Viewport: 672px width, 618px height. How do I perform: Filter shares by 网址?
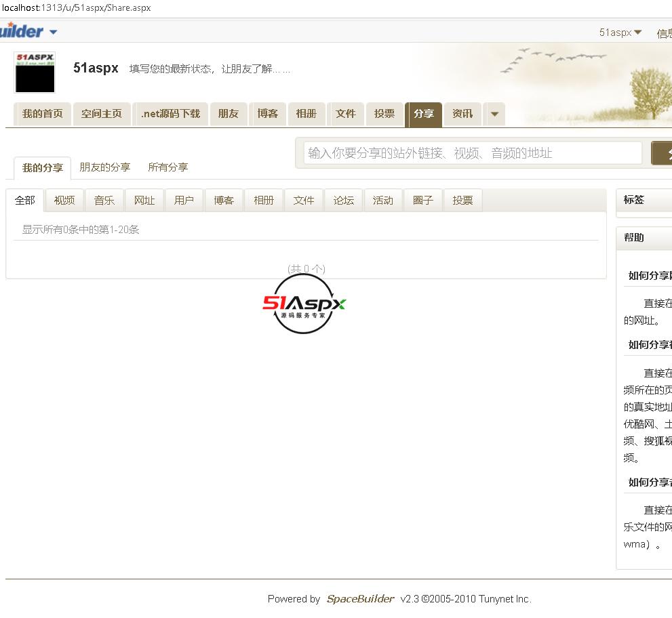(x=144, y=200)
